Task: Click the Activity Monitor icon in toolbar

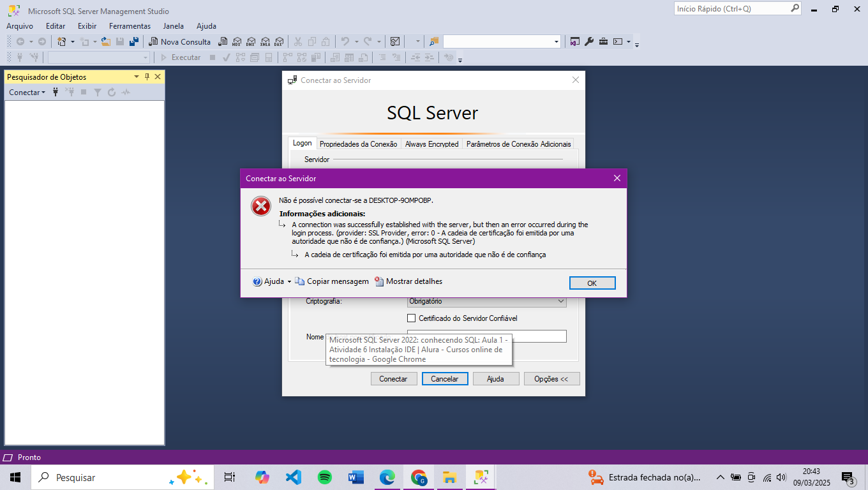Action: pyautogui.click(x=395, y=41)
